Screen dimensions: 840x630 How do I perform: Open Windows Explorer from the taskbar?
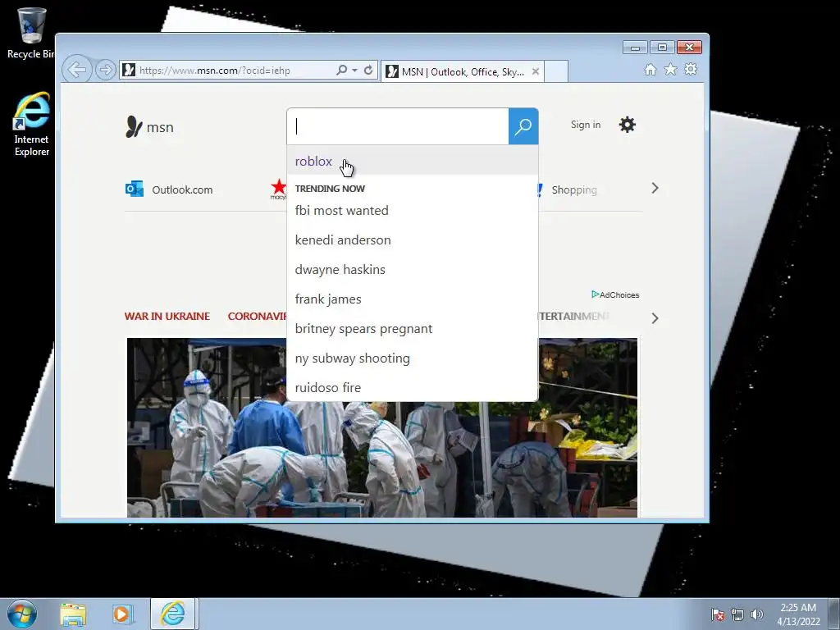(x=73, y=614)
